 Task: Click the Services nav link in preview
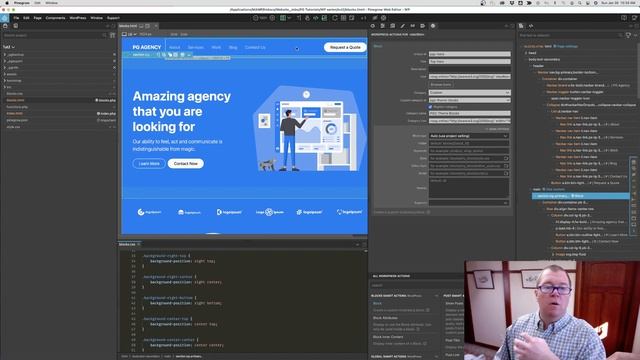196,47
